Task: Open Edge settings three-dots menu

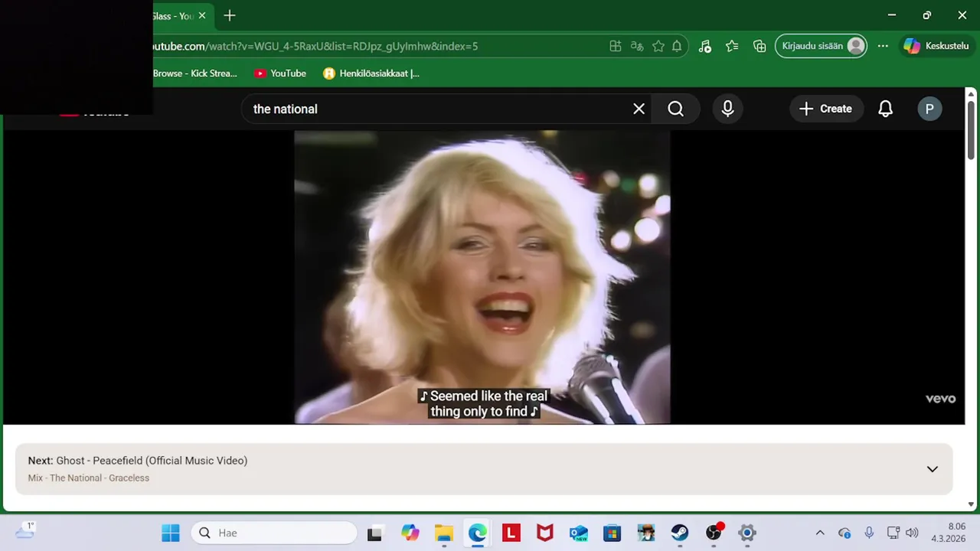Action: [x=883, y=46]
